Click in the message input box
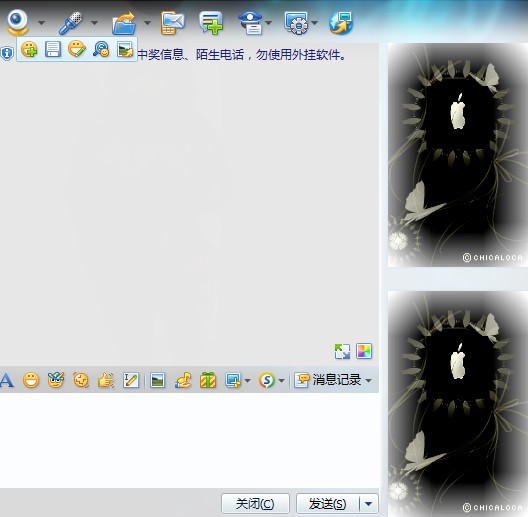528x517 pixels. tap(189, 440)
